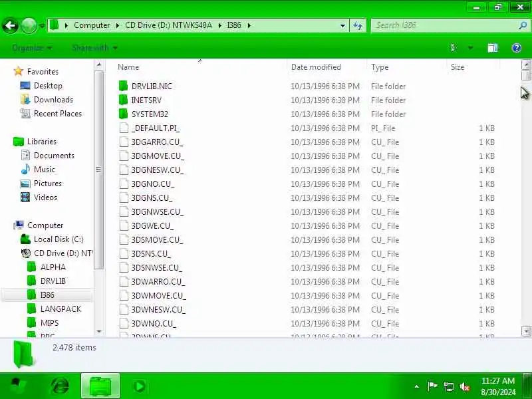This screenshot has width=532, height=399.
Task: Show hidden tray icons arrow
Action: coord(417,386)
